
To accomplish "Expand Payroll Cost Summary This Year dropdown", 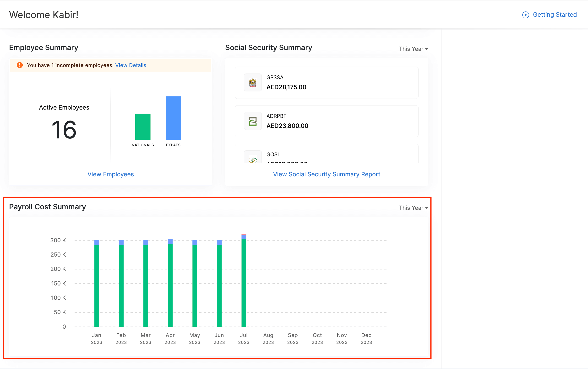I will point(414,208).
